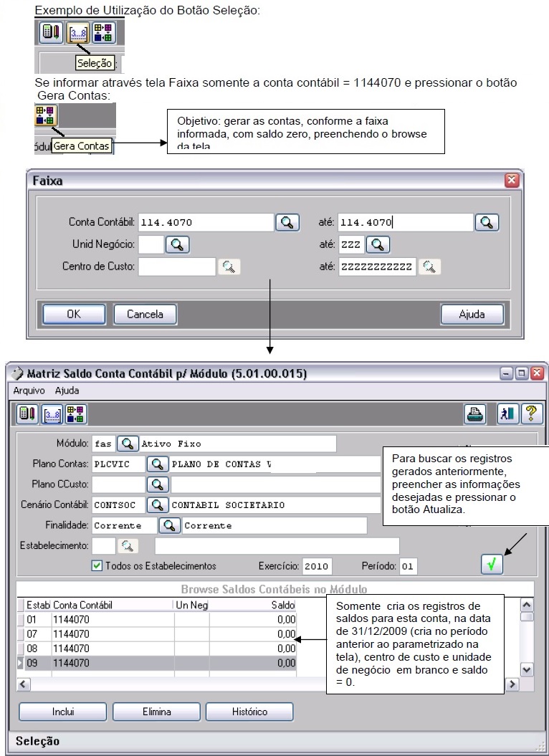The height and width of the screenshot is (756, 549).
Task: Click the yellow question mark help icon
Action: pyautogui.click(x=532, y=414)
